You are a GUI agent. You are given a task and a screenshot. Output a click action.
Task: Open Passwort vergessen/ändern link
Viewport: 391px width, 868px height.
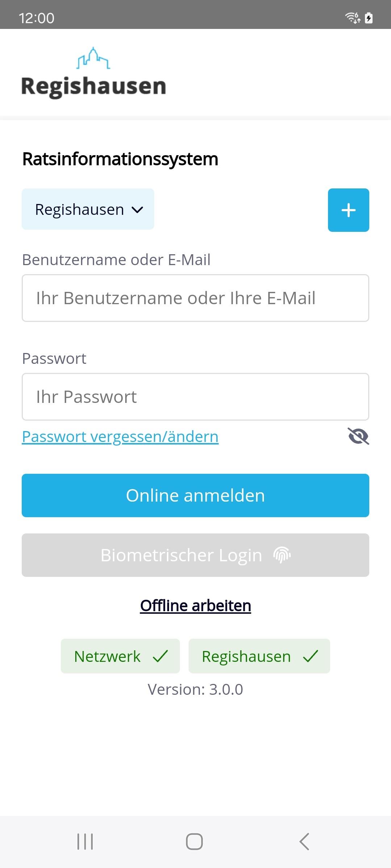coord(120,437)
